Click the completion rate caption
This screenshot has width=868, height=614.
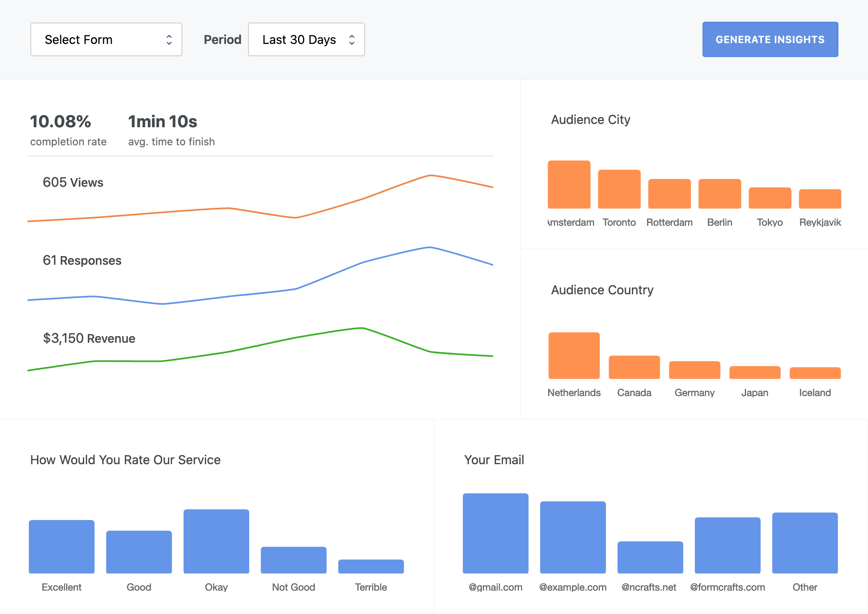(x=68, y=142)
